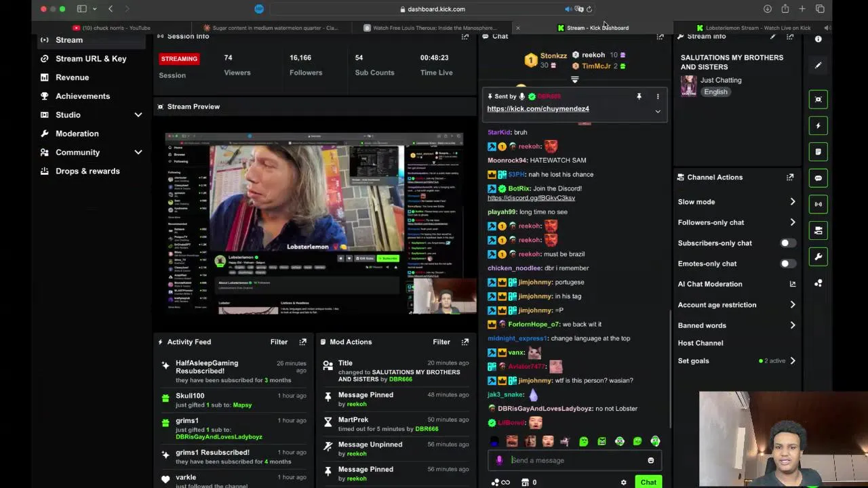Pop out the Chat panel
This screenshot has width=868, height=488.
pyautogui.click(x=660, y=37)
